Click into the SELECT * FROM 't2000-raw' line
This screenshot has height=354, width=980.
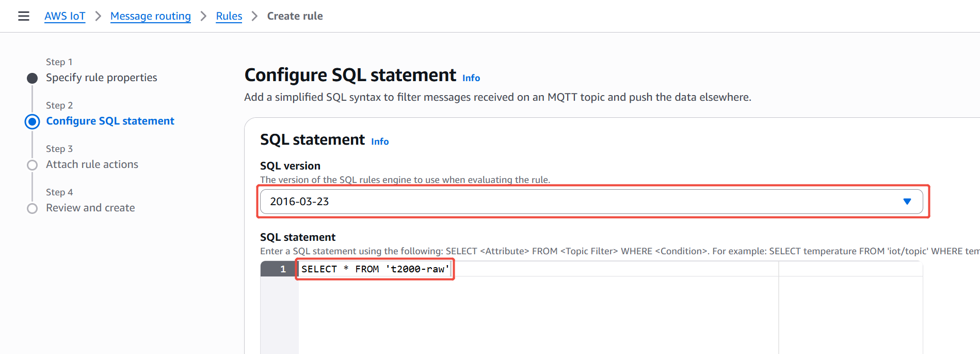tap(375, 269)
